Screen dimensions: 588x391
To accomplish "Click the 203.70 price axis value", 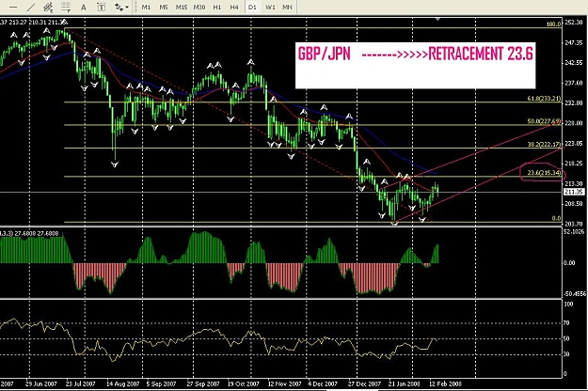I will (x=574, y=224).
